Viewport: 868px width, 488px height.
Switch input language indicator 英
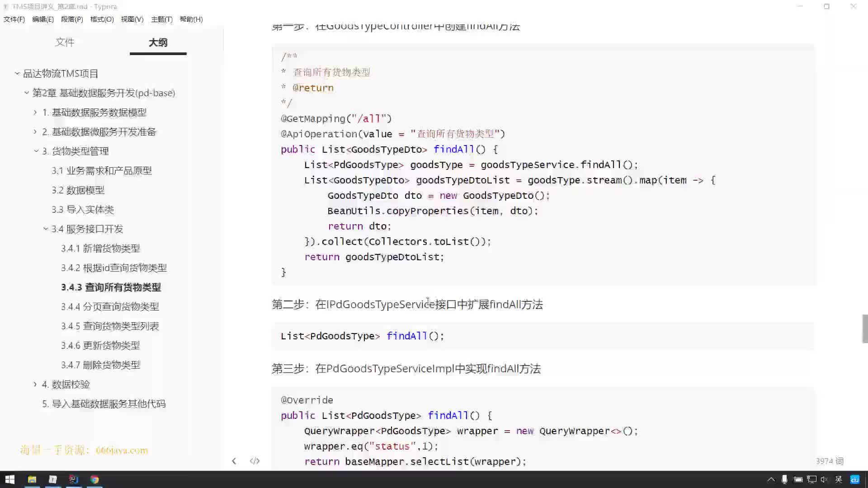(839, 479)
